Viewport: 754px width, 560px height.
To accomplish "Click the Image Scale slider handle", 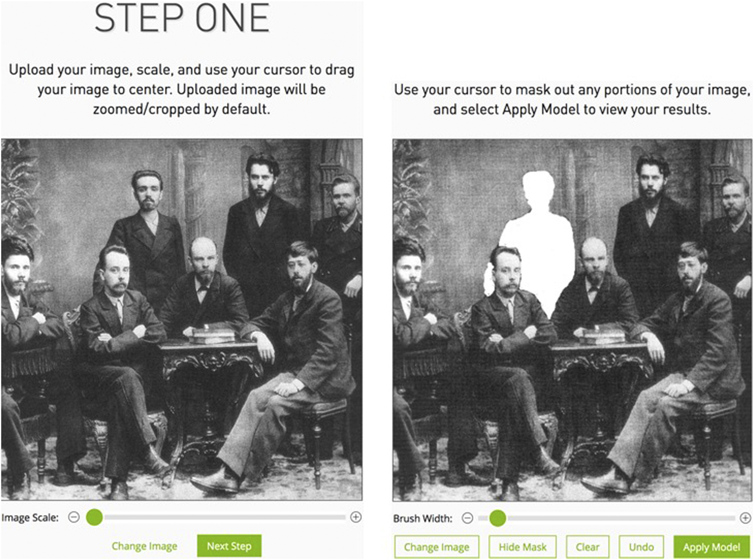I will click(x=94, y=517).
